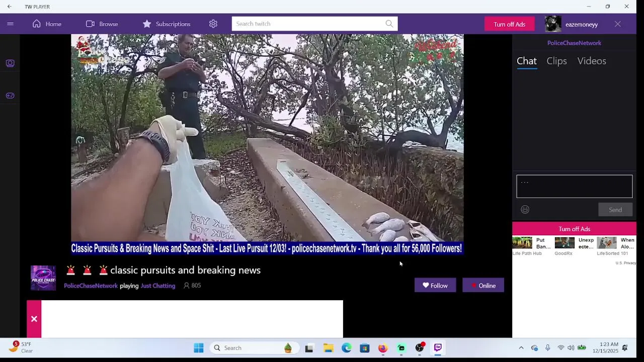
Task: Click the video player stream
Action: coord(267,144)
